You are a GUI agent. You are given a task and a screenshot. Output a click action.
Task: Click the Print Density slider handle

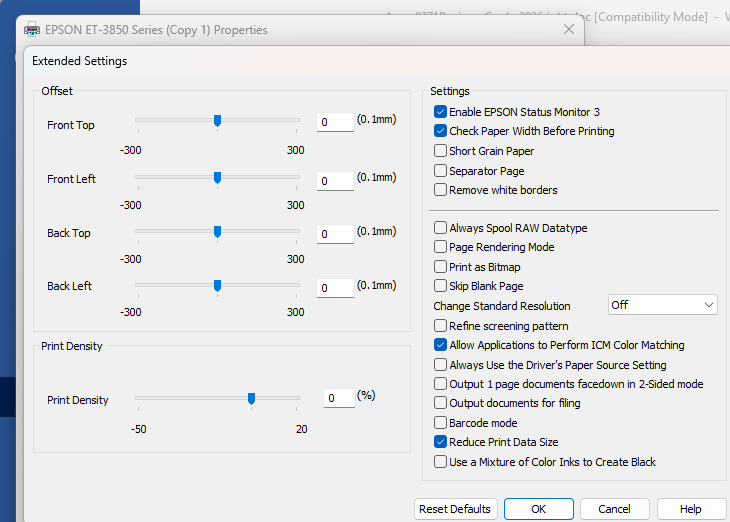click(x=251, y=398)
